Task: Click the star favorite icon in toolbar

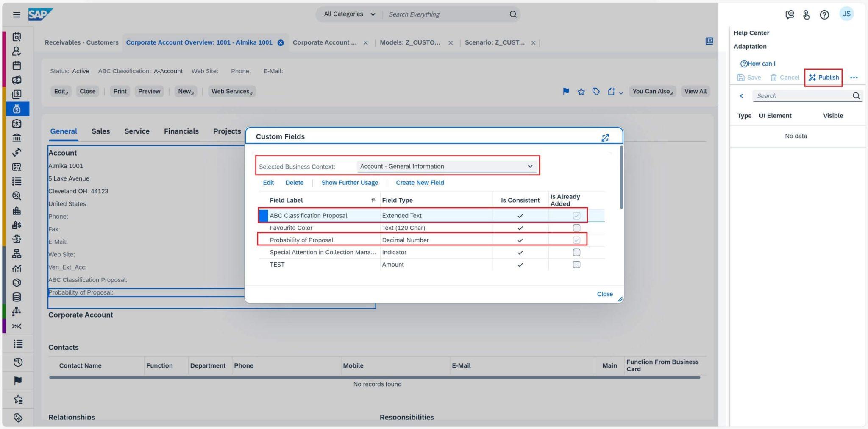Action: click(x=581, y=92)
